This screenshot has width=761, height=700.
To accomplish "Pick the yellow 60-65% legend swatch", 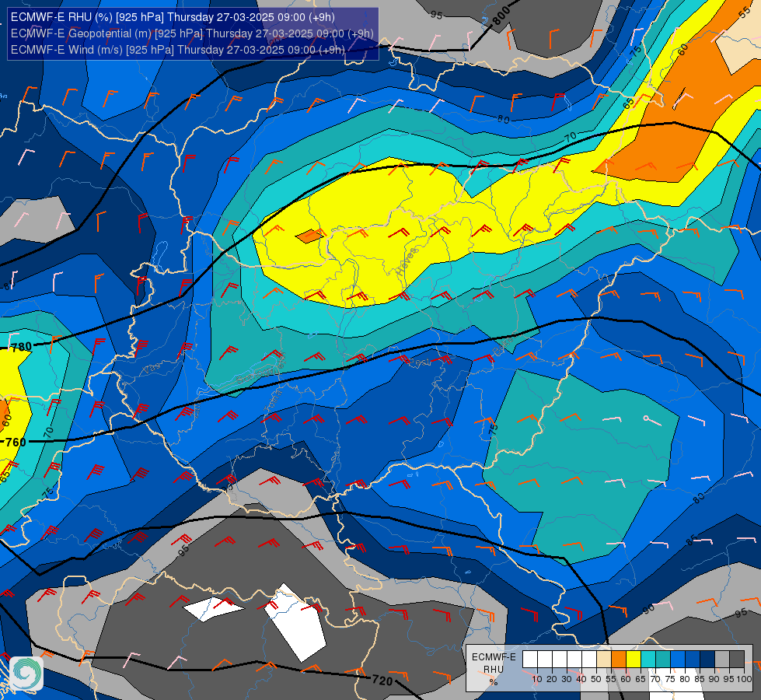I will pos(634,660).
